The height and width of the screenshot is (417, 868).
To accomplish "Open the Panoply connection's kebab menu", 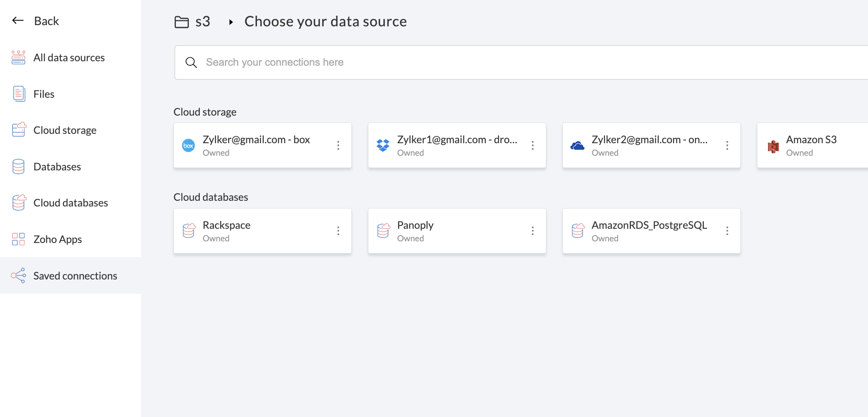I will tap(533, 231).
